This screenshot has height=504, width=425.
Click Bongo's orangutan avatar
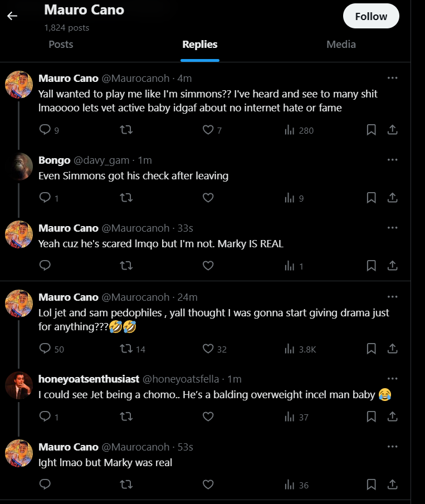click(19, 166)
